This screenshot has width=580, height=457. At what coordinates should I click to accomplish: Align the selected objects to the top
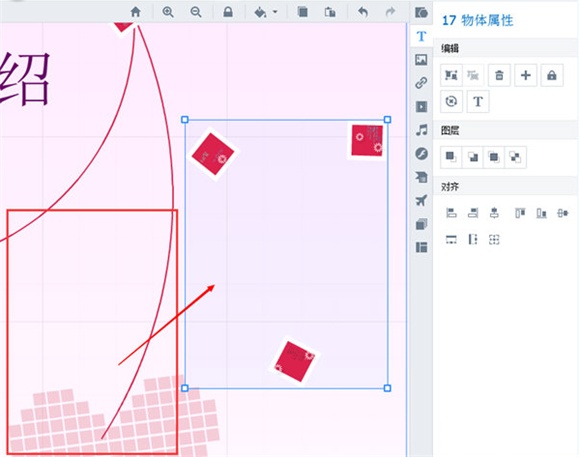coord(520,213)
